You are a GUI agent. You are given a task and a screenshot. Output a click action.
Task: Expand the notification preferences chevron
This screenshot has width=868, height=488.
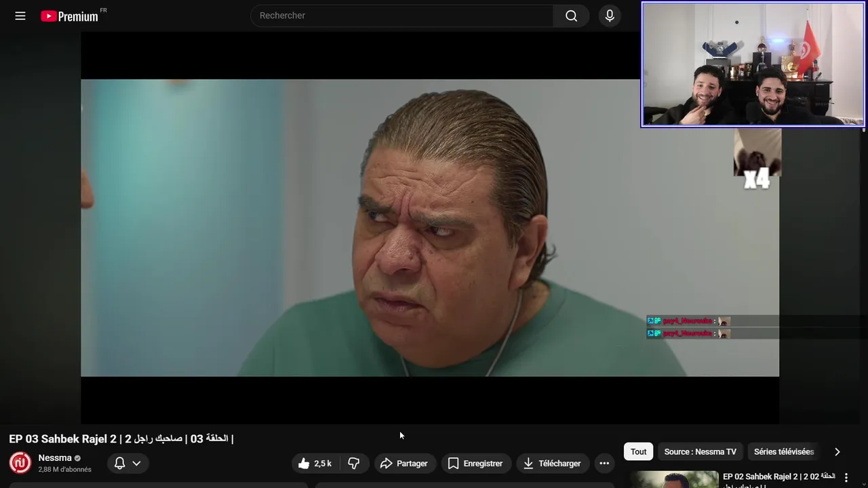click(x=136, y=464)
